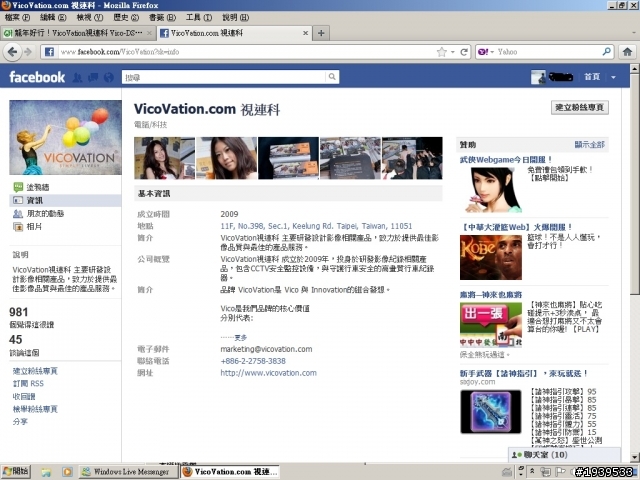The width and height of the screenshot is (640, 480).
Task: Open second photo of woman close-up
Action: [x=227, y=158]
